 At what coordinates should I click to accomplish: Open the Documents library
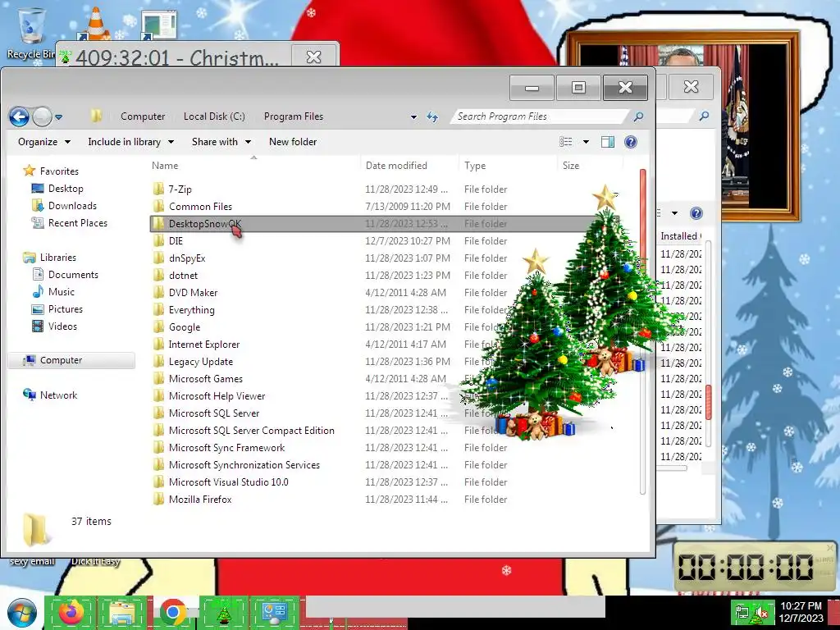coord(66,275)
